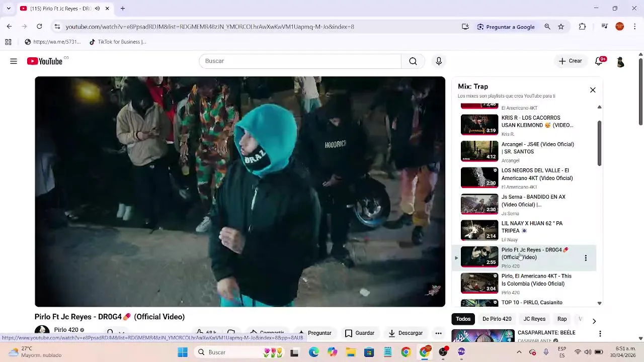Viewport: 644px width, 362px height.
Task: Click the video player frame
Action: point(240,192)
